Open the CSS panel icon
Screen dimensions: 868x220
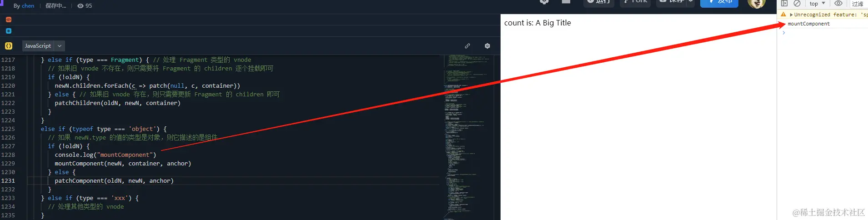9,31
